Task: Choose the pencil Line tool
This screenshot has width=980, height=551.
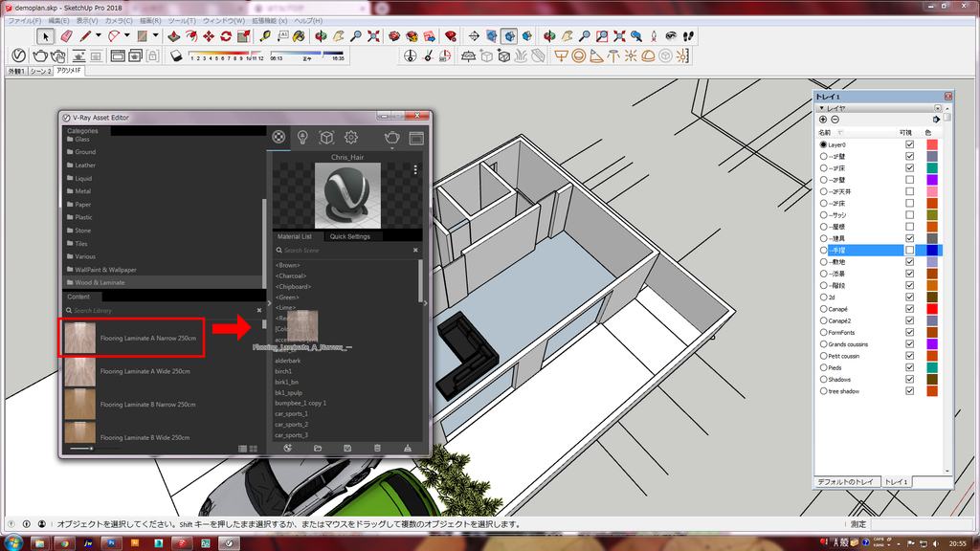Action: click(x=85, y=36)
